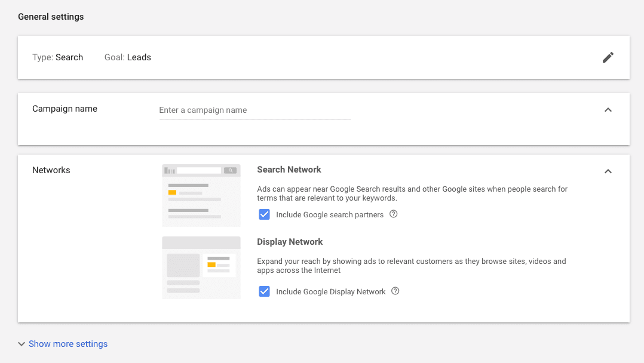644x363 pixels.
Task: Click the 'Search Network' heading
Action: tap(289, 170)
